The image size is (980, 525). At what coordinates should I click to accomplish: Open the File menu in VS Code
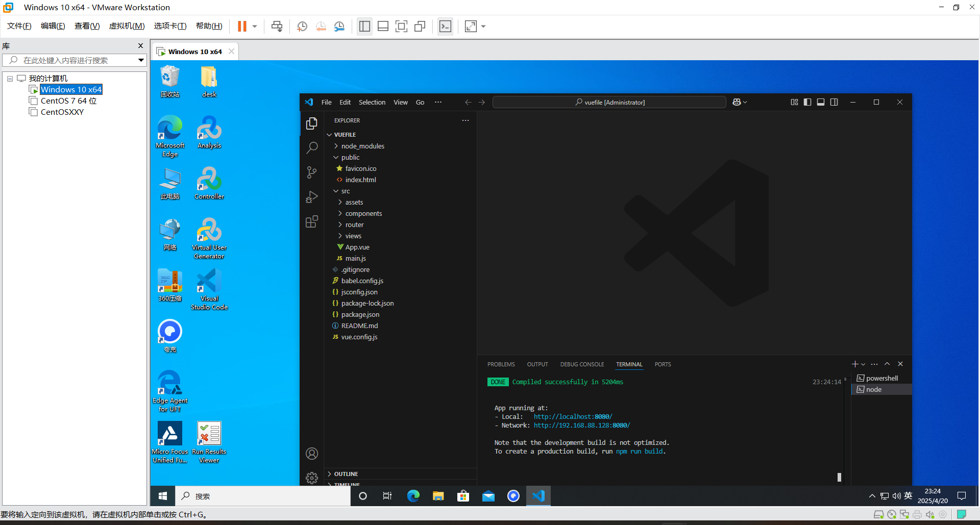point(327,102)
